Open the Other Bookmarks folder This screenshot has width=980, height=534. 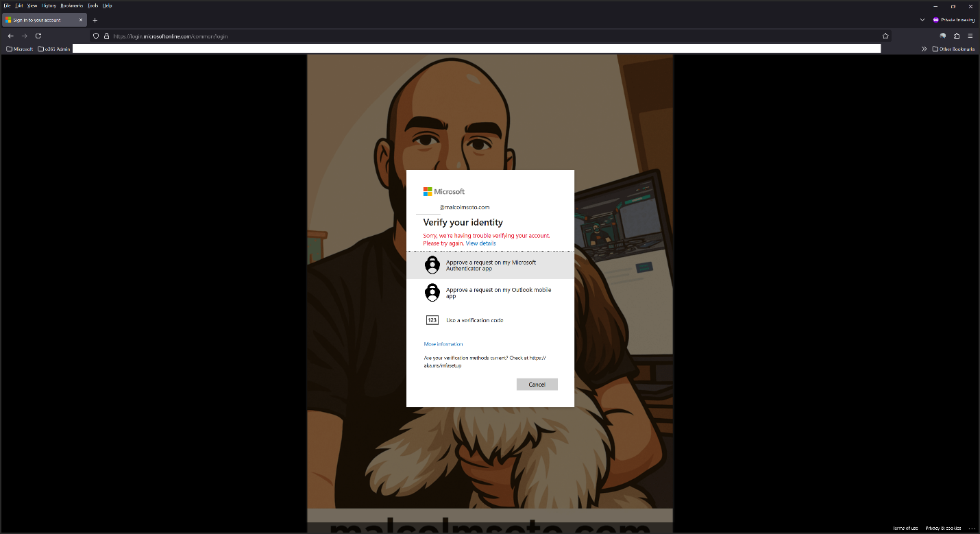point(953,49)
